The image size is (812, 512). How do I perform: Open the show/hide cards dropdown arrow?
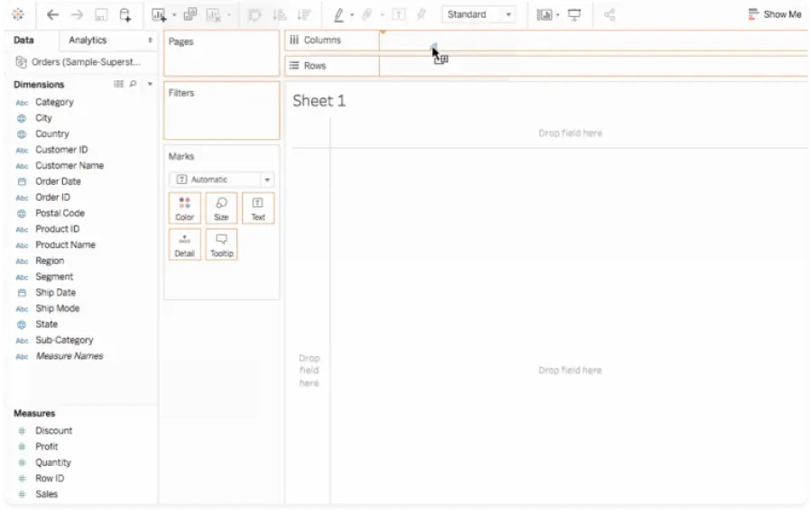(558, 15)
